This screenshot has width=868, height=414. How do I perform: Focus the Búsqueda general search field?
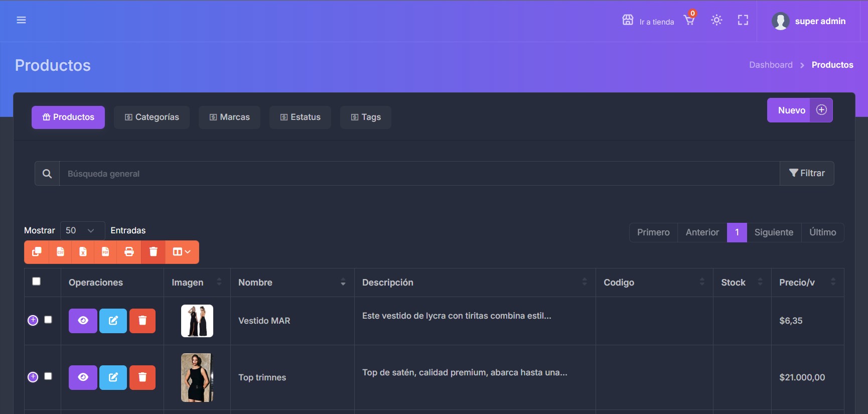click(x=419, y=174)
